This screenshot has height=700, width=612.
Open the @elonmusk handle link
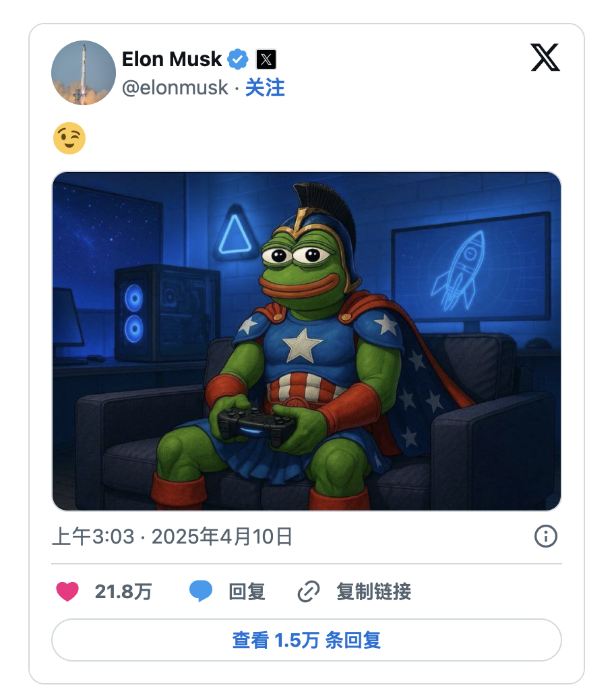click(x=175, y=88)
